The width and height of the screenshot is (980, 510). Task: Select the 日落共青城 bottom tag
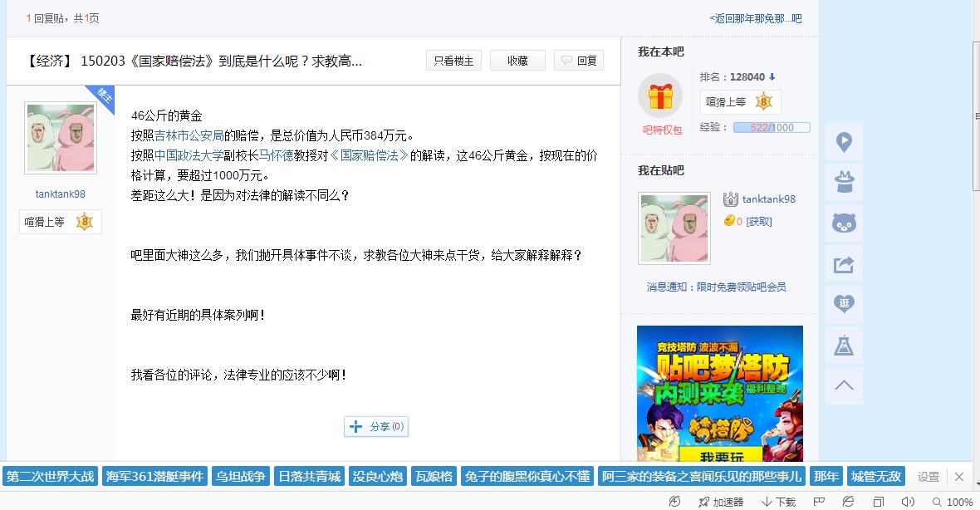tap(310, 476)
